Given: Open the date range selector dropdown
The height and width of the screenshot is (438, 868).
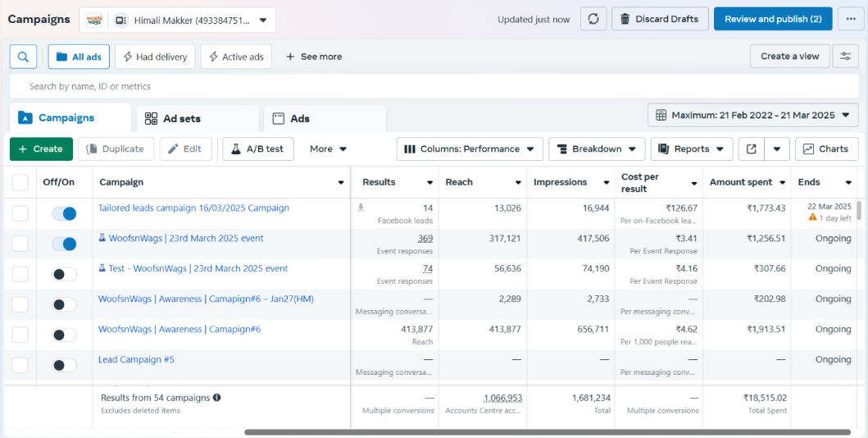Looking at the screenshot, I should coord(752,115).
